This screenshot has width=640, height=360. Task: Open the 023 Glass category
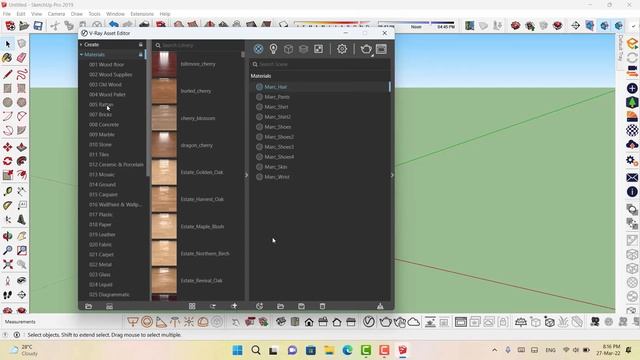pos(100,275)
